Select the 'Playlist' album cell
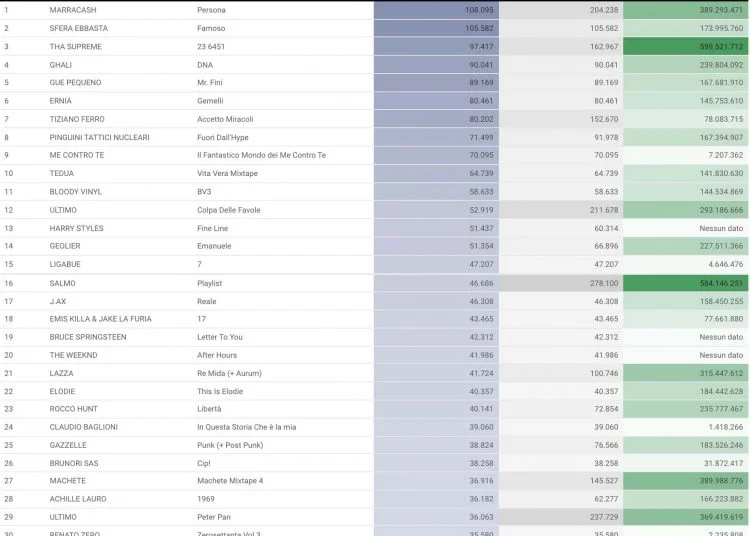This screenshot has height=536, width=750. pos(210,283)
